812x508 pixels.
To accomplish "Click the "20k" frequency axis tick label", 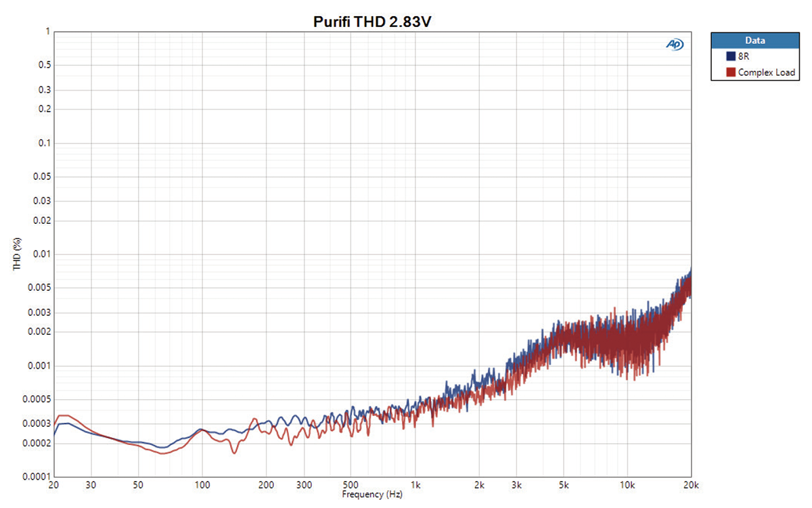I will 691,485.
